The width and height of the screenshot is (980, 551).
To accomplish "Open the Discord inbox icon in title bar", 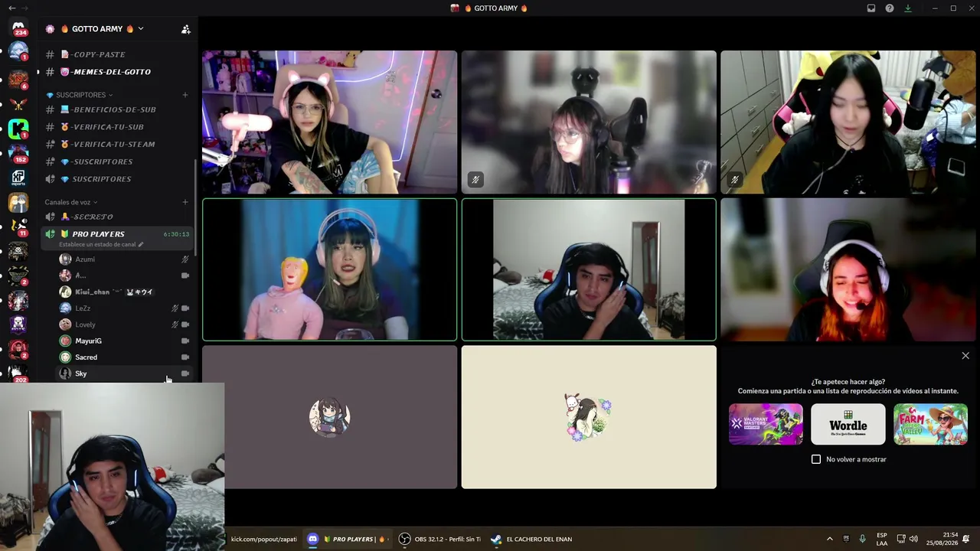I will click(x=871, y=8).
